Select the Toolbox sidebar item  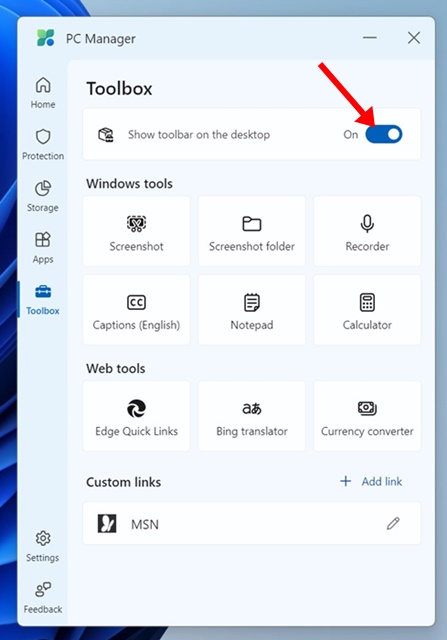[x=43, y=300]
